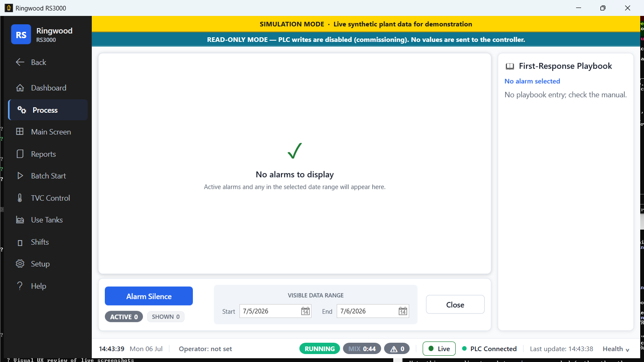Click the SHOWN 0 filter pill
Image resolution: width=644 pixels, height=362 pixels.
click(x=166, y=317)
